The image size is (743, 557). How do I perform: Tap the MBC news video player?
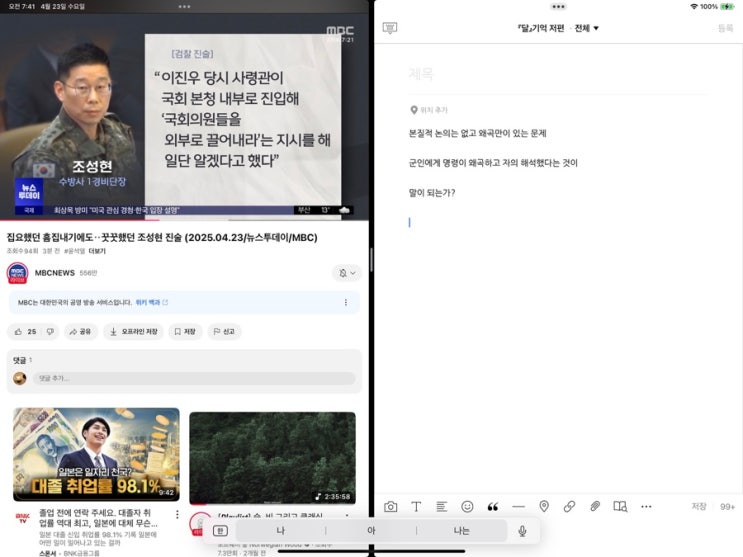(x=184, y=116)
